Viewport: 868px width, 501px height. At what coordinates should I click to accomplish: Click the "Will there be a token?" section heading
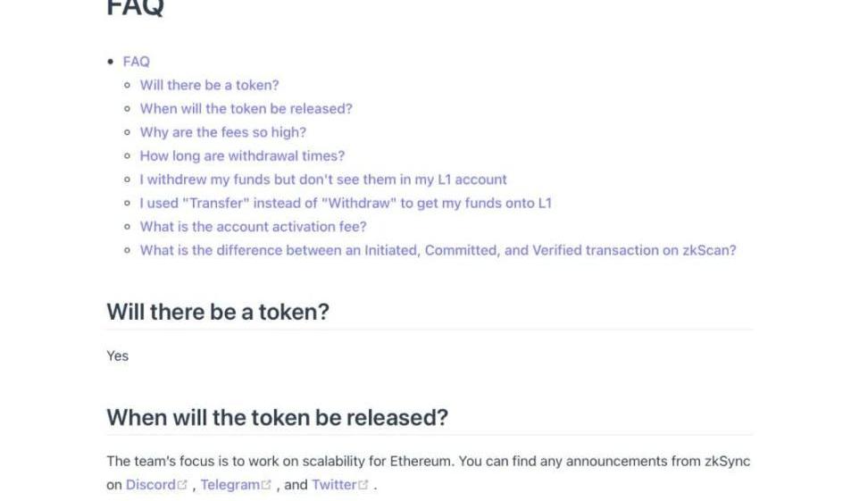click(x=218, y=313)
